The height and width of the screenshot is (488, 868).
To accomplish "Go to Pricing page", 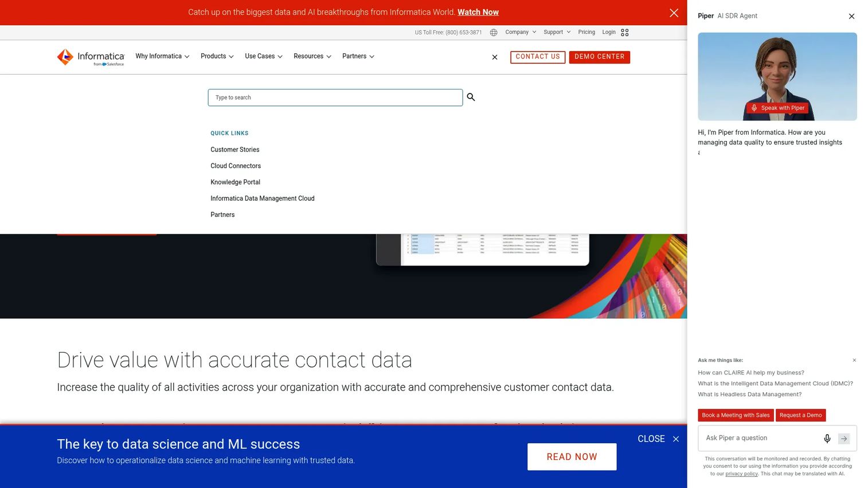I will click(x=587, y=32).
